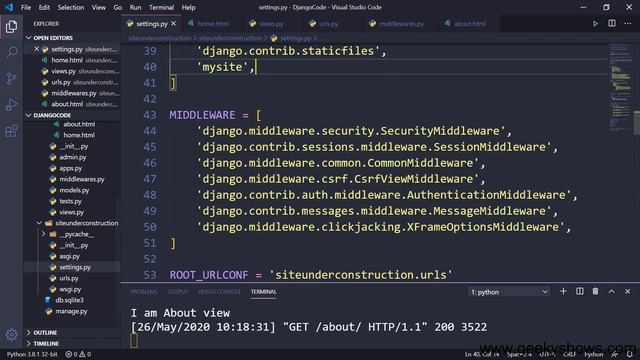Open the Run and Debug view icon

(11, 105)
